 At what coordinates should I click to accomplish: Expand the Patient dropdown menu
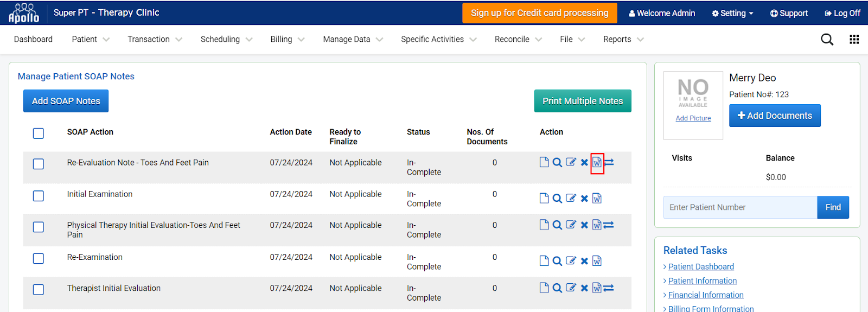tap(91, 39)
